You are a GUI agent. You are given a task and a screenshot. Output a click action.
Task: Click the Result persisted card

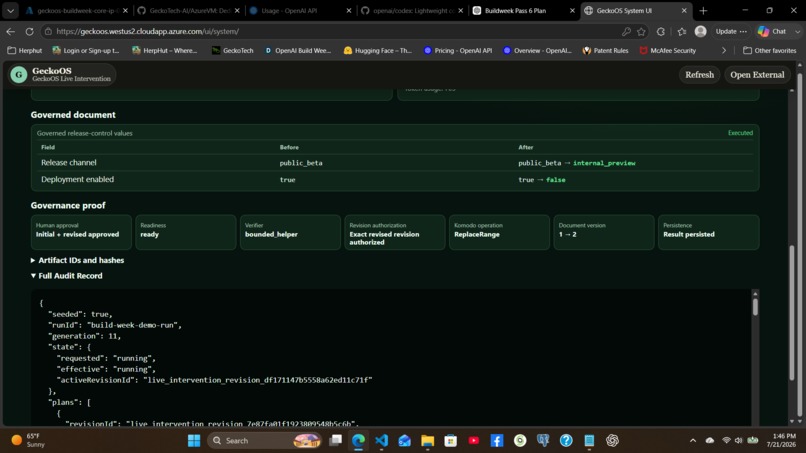708,232
